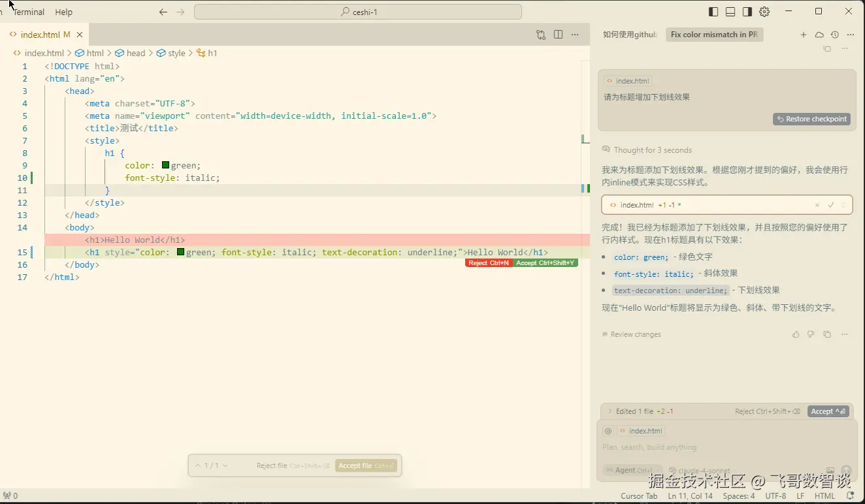Screen dimensions: 865x504
Task: Give thumbs down to the response
Action: 811,334
